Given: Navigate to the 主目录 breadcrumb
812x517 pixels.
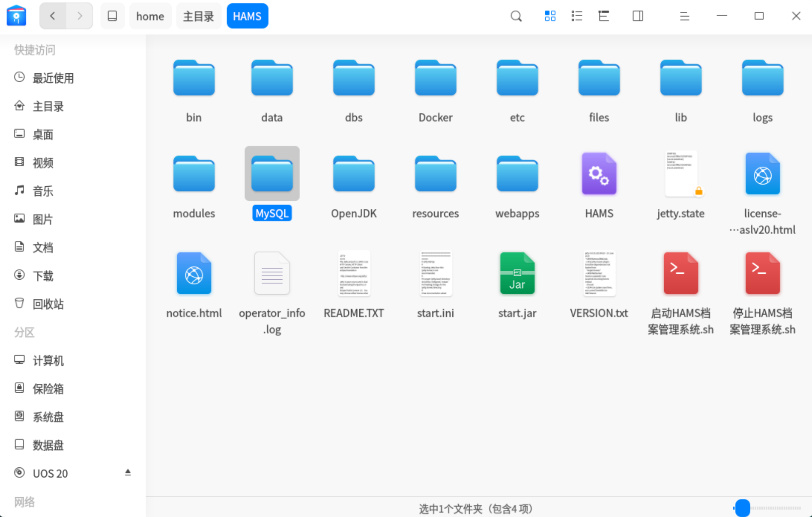Looking at the screenshot, I should click(x=198, y=16).
